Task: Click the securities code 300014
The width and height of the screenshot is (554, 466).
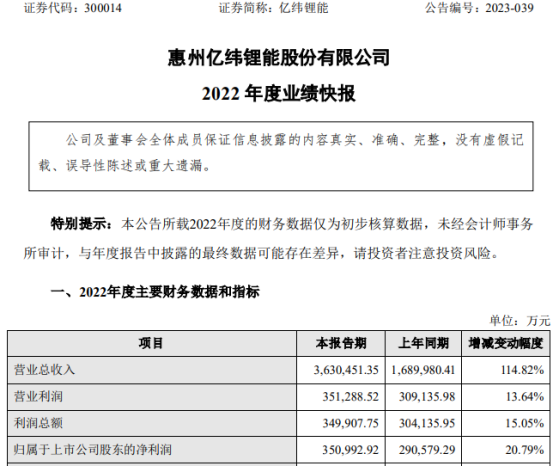Action: 103,8
